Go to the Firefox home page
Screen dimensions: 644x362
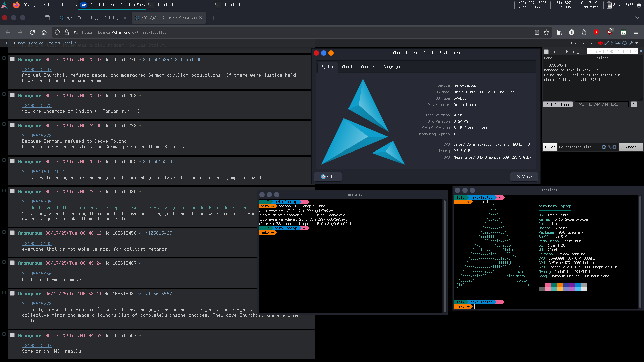[x=44, y=32]
